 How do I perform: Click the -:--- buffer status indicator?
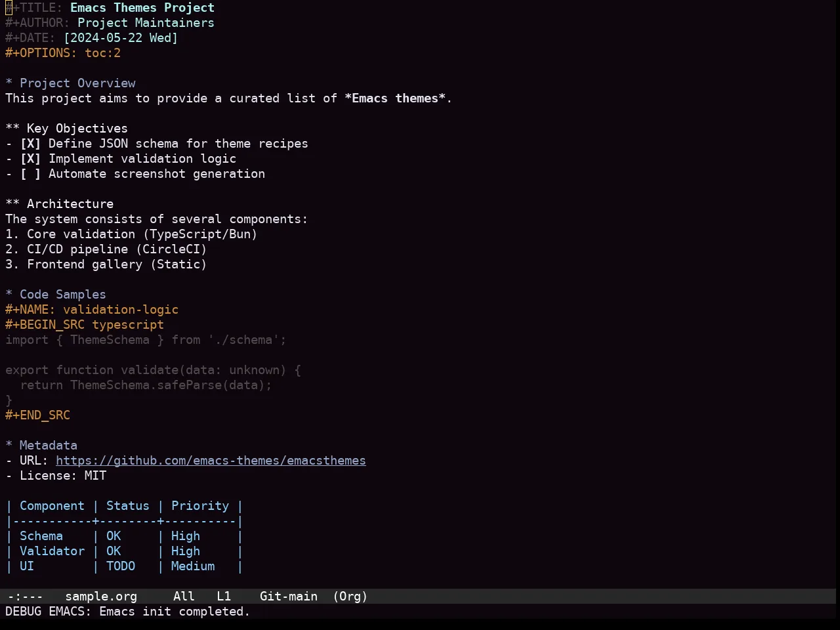click(25, 597)
